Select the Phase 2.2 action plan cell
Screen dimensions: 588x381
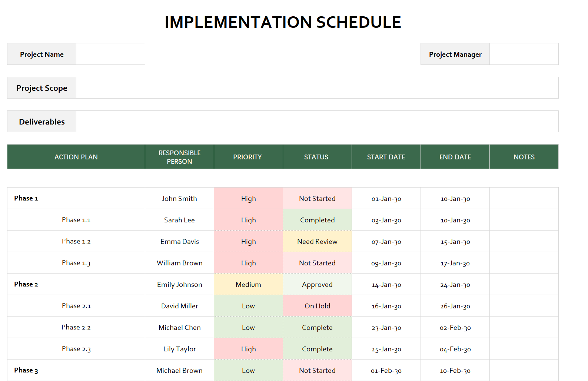click(x=76, y=327)
